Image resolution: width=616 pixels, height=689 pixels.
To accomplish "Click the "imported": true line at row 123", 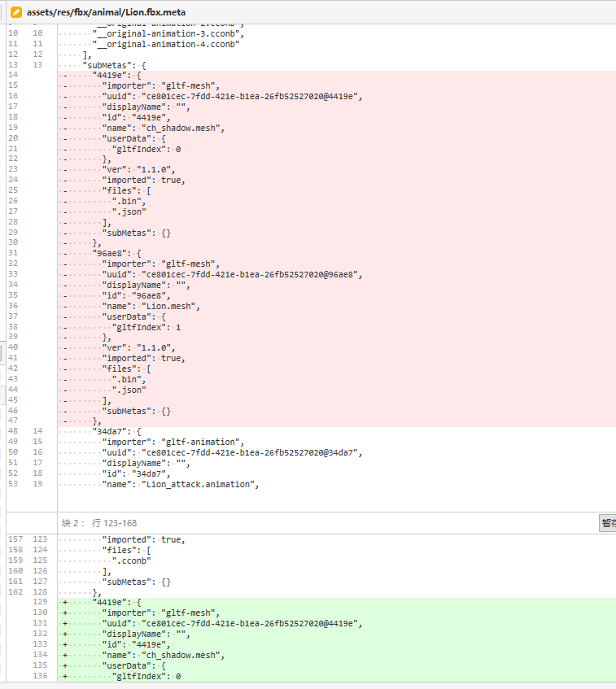I will click(x=143, y=539).
